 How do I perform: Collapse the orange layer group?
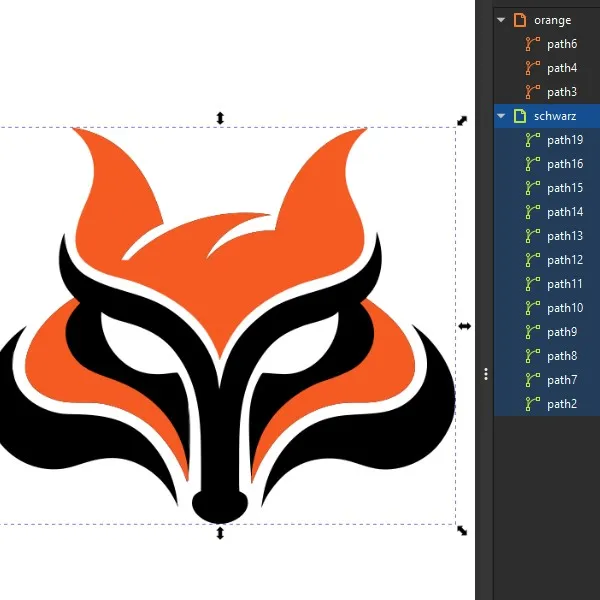(501, 20)
